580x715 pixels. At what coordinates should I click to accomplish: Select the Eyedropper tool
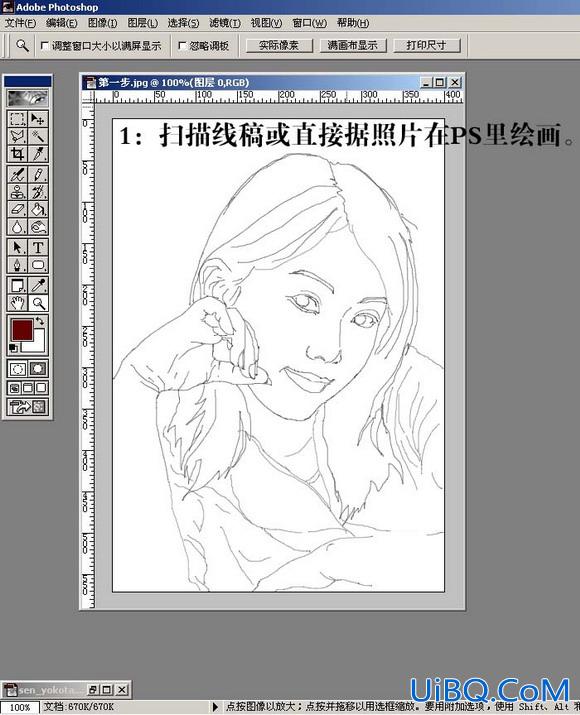(x=38, y=285)
